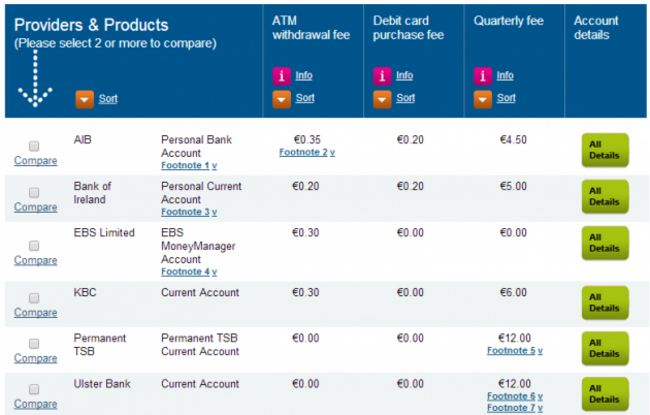
Task: Open All Details for EBS Limited
Action: tap(604, 243)
